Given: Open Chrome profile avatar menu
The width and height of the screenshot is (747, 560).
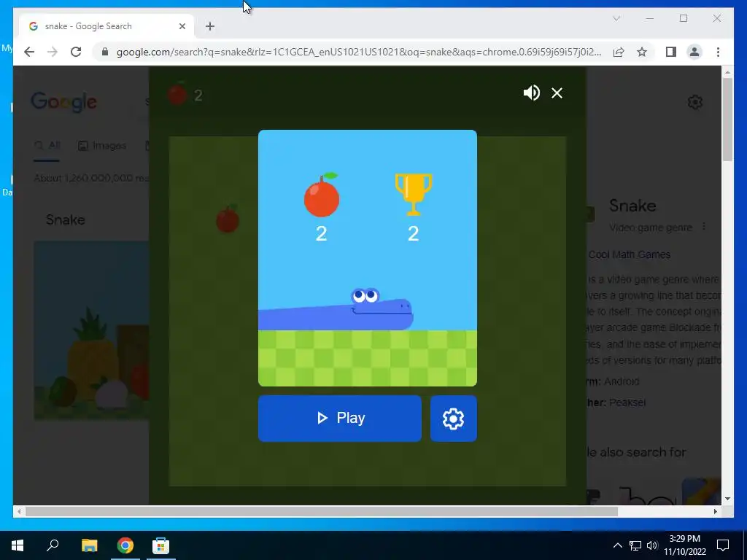Looking at the screenshot, I should click(x=694, y=52).
